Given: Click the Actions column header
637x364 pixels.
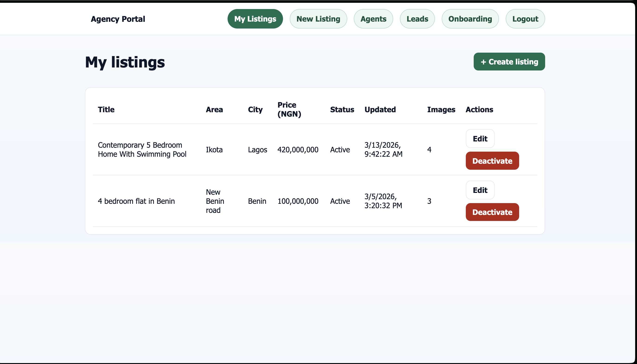Looking at the screenshot, I should coord(479,109).
